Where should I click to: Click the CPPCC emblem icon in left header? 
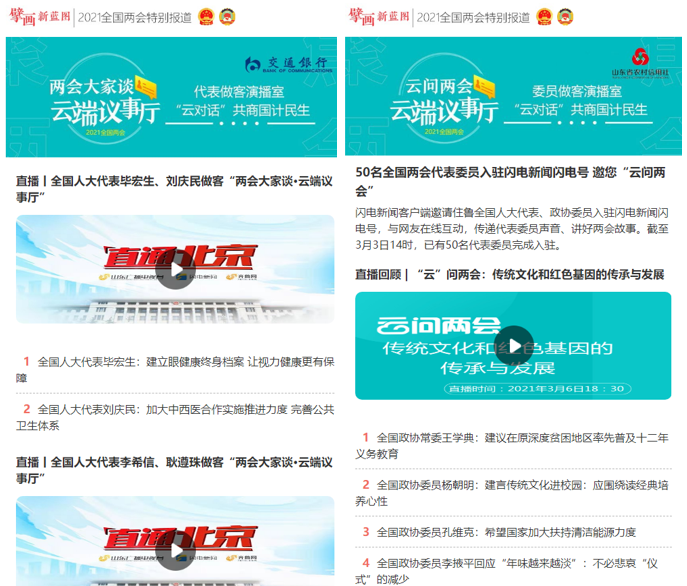(227, 17)
